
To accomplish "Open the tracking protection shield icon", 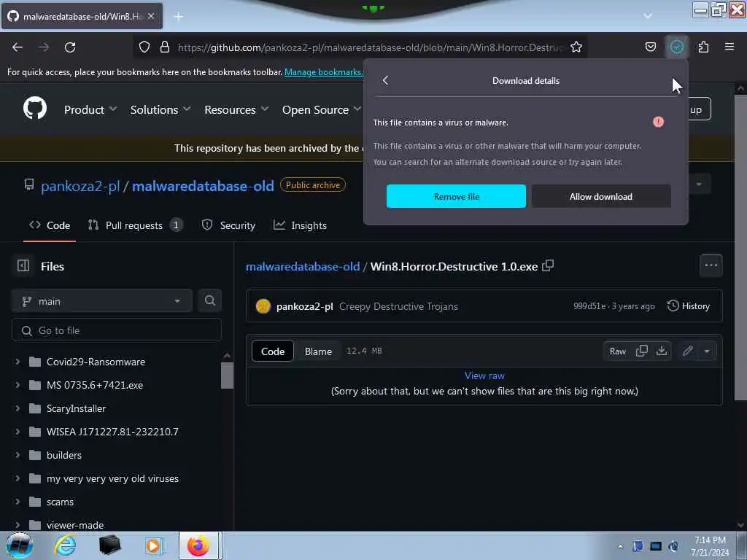I will coord(144,47).
